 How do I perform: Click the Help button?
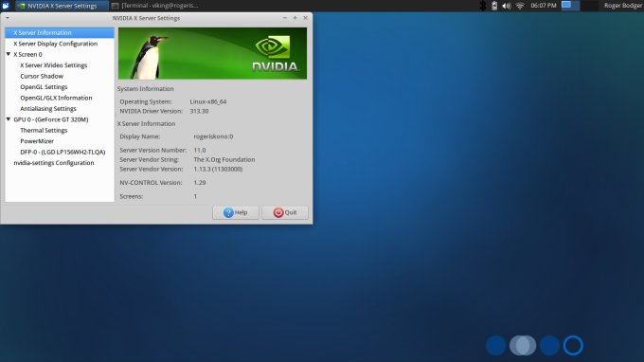tap(235, 212)
